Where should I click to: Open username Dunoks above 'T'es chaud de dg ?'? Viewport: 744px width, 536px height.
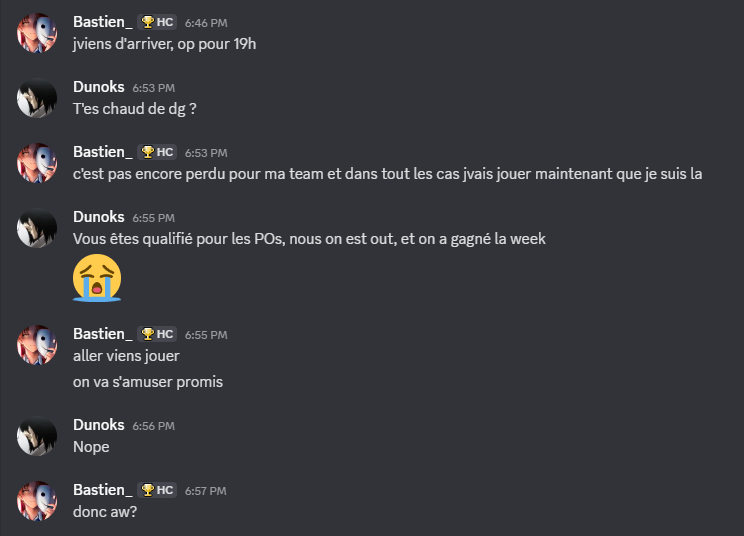pos(99,87)
